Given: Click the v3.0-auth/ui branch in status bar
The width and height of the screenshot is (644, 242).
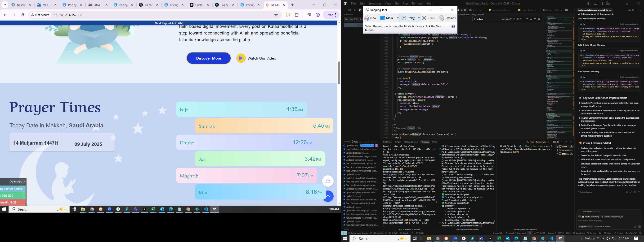Looking at the screenshot, I should tap(377, 233).
